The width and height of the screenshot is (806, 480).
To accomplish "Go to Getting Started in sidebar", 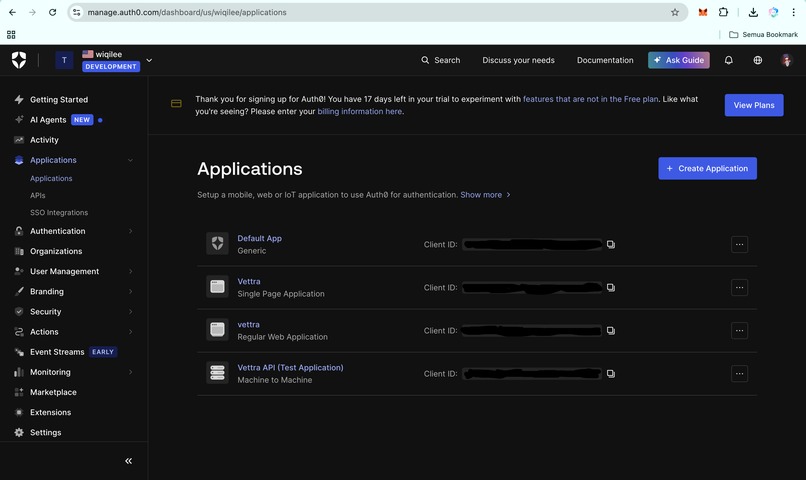I will (59, 100).
